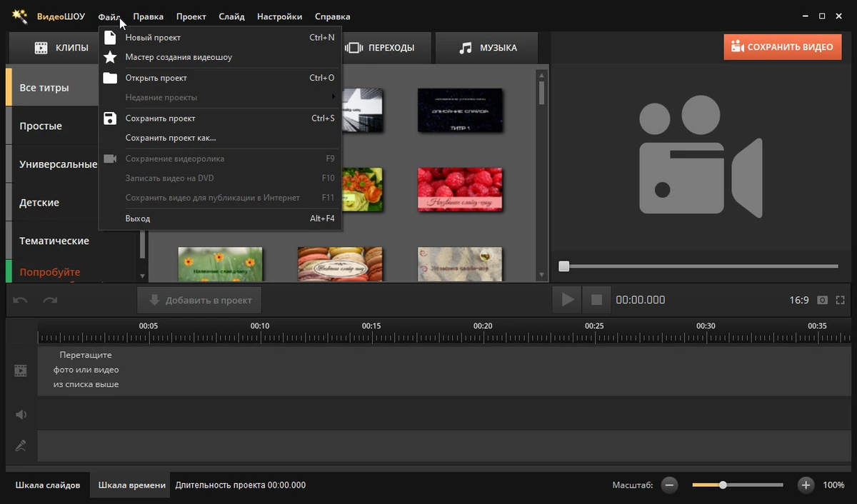Switch to Шкала слайдов view

48,485
